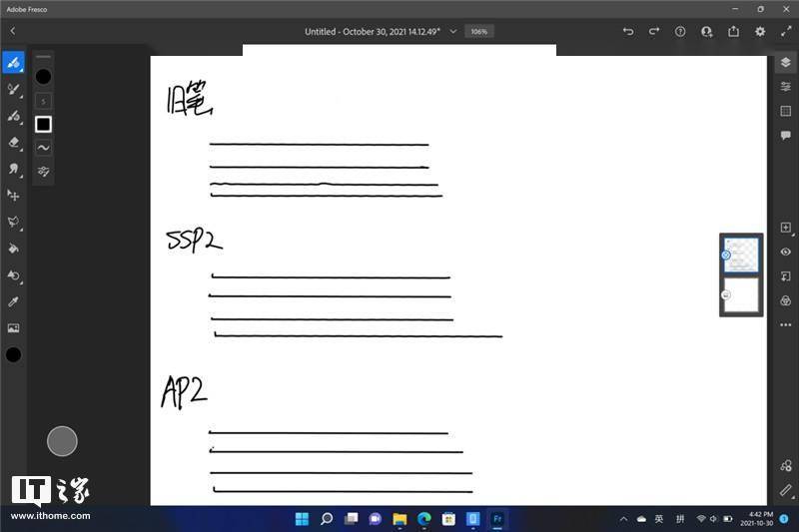
Task: Open the brush flow square control
Action: pos(43,124)
